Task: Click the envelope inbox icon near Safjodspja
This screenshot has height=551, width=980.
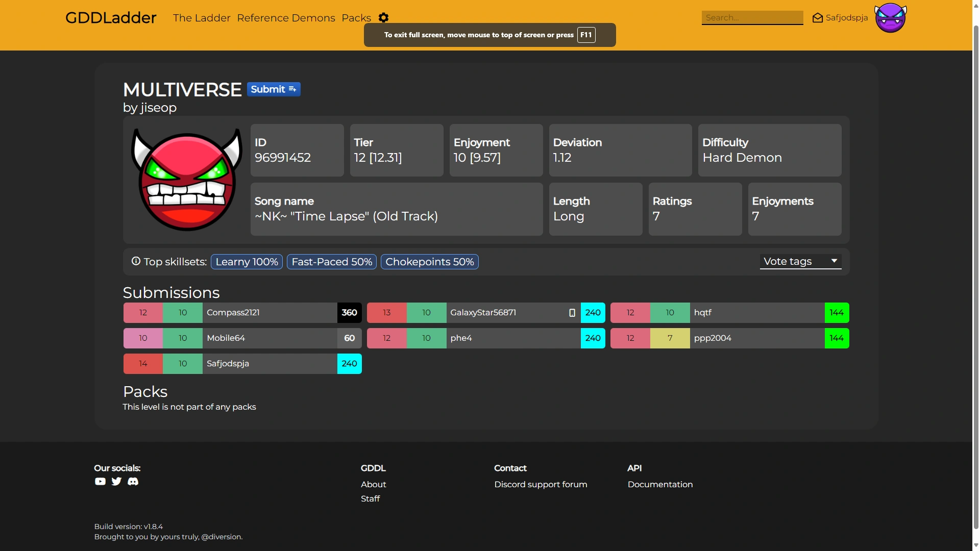Action: [x=817, y=17]
